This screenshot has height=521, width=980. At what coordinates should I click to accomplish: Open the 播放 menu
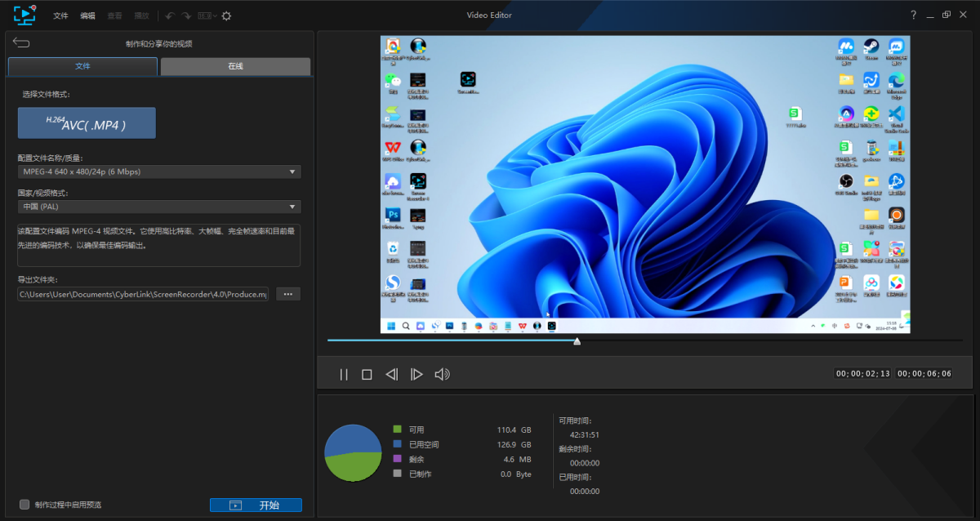click(141, 16)
